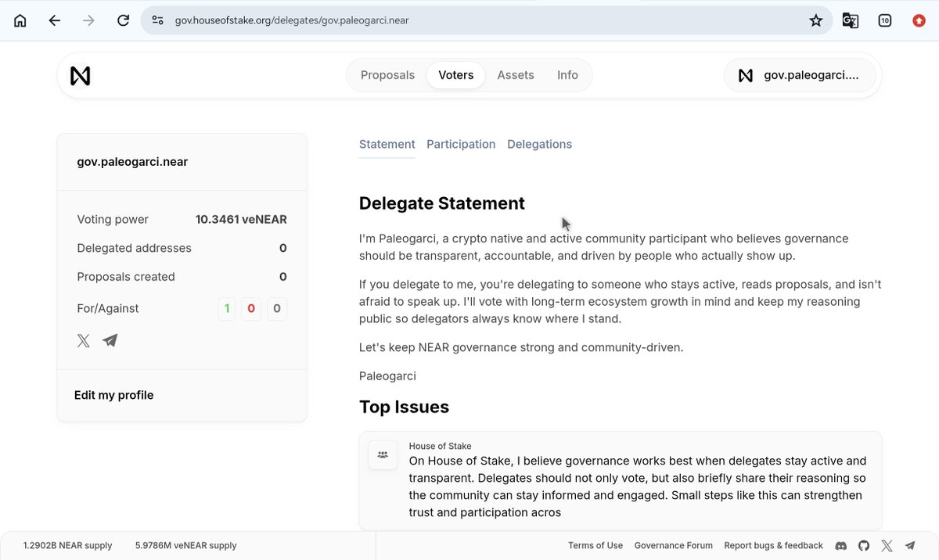Click the gov.paleogarci.near name in sidebar card
This screenshot has width=939, height=560.
[x=132, y=162]
